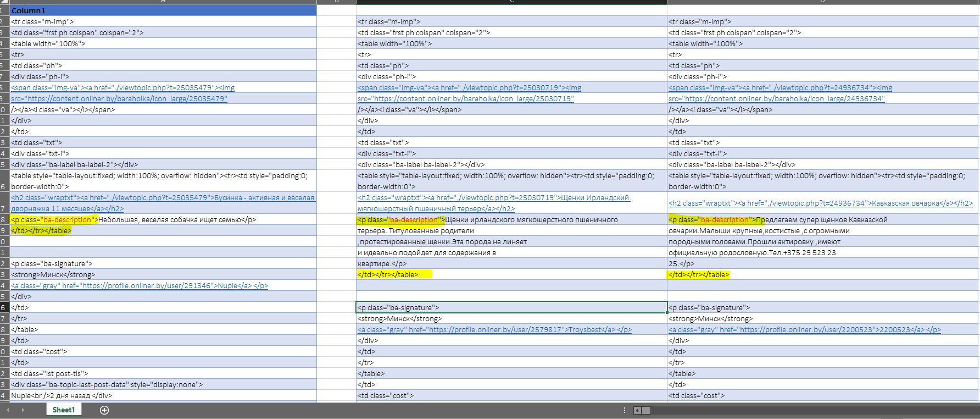Click the next sheet navigation arrow
The image size is (980, 419).
[23, 410]
